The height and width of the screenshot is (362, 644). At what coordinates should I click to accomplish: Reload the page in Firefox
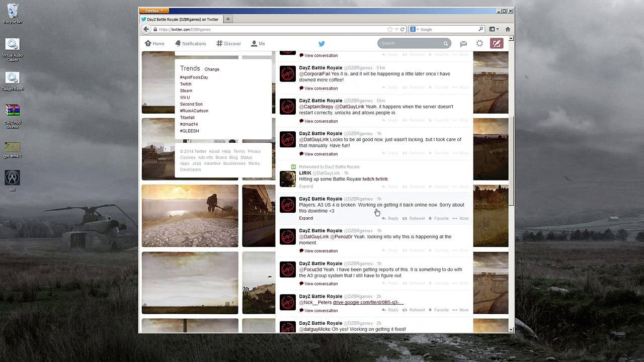402,29
